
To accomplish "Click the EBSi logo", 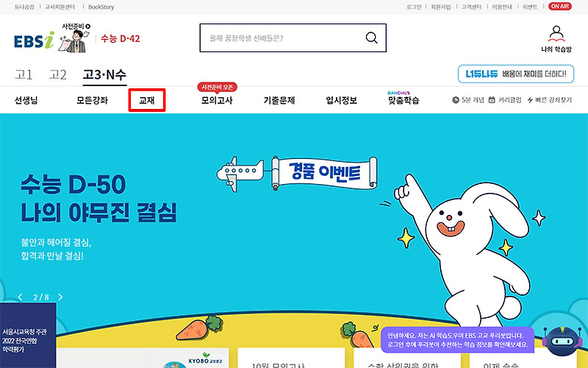I will [x=34, y=40].
